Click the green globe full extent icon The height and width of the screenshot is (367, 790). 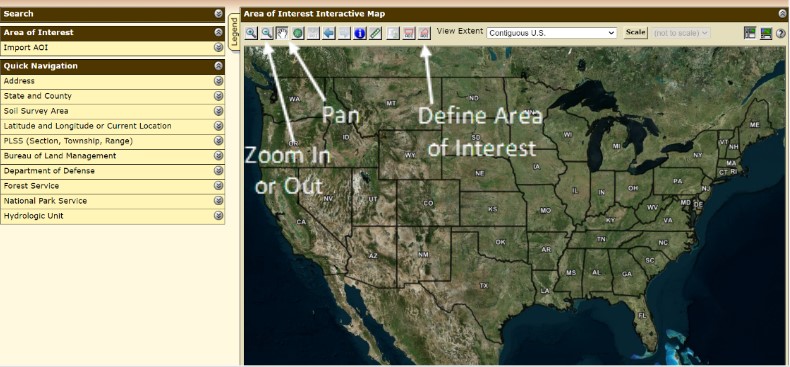pyautogui.click(x=298, y=33)
